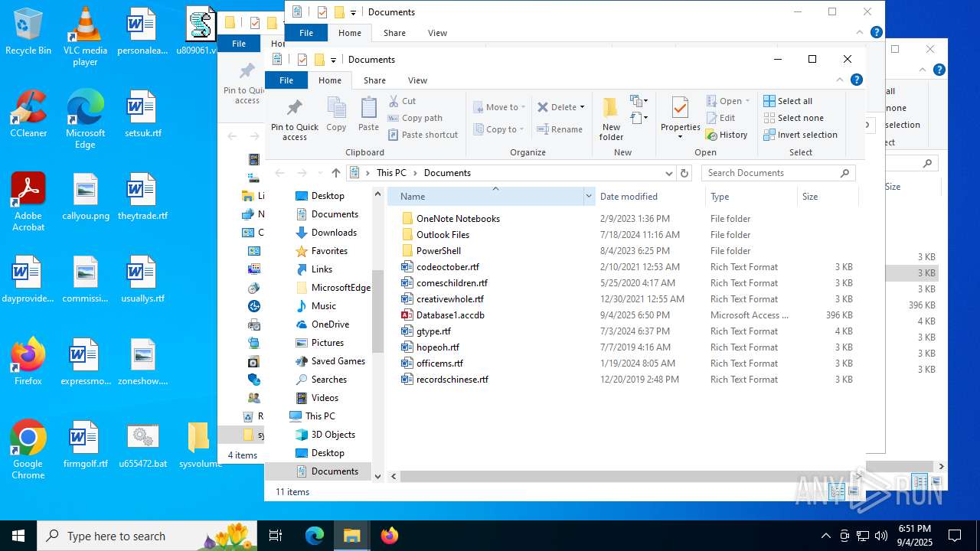The height and width of the screenshot is (551, 980).
Task: Click Pin to Quick access in front window
Action: click(x=295, y=119)
